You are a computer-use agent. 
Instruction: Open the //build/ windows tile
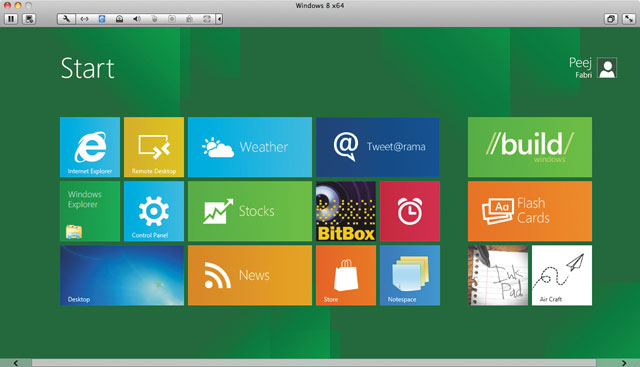click(x=530, y=147)
